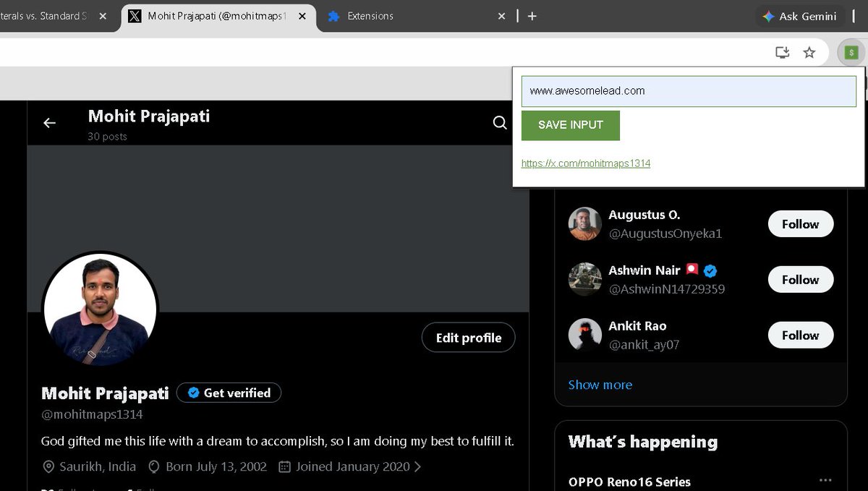This screenshot has height=491, width=868.
Task: Click the Gemini sparkle icon
Action: coord(768,16)
